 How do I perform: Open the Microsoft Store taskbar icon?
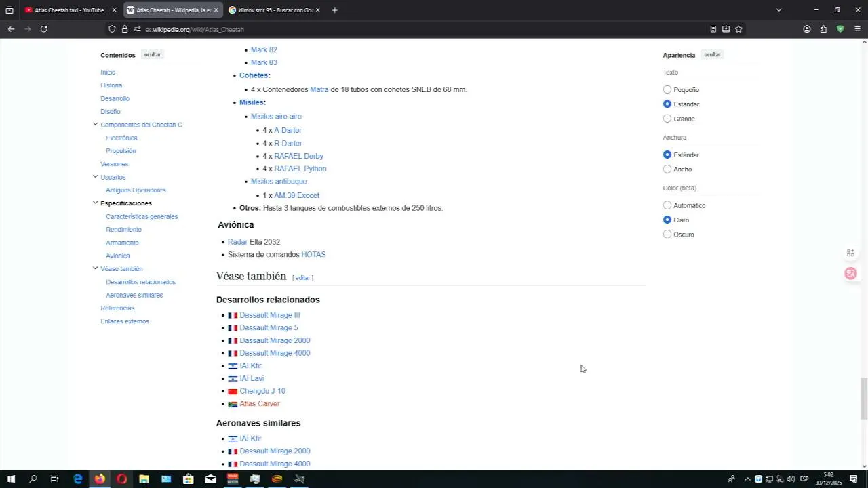pyautogui.click(x=189, y=479)
